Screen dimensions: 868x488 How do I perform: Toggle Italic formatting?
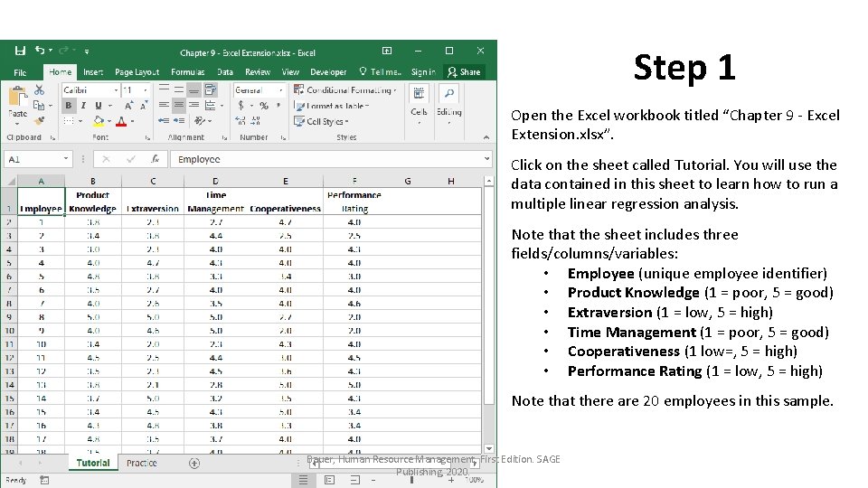coord(83,105)
